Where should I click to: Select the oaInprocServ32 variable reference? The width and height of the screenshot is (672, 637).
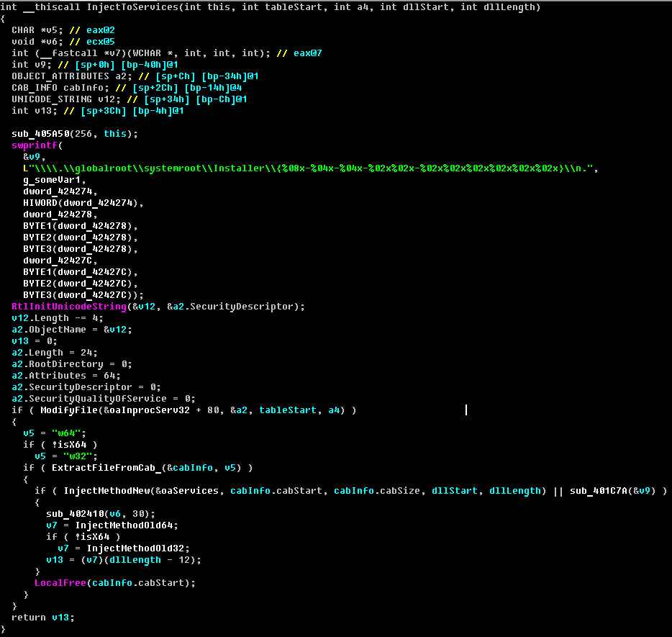(x=134, y=410)
